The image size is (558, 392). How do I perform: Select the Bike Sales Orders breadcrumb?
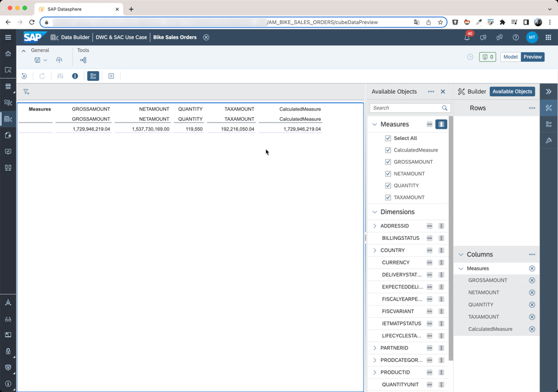pos(175,37)
